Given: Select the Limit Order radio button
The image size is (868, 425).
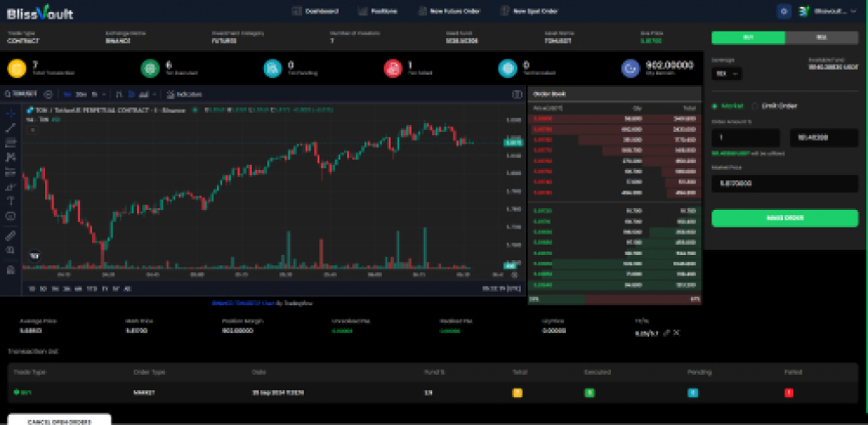Looking at the screenshot, I should (755, 105).
